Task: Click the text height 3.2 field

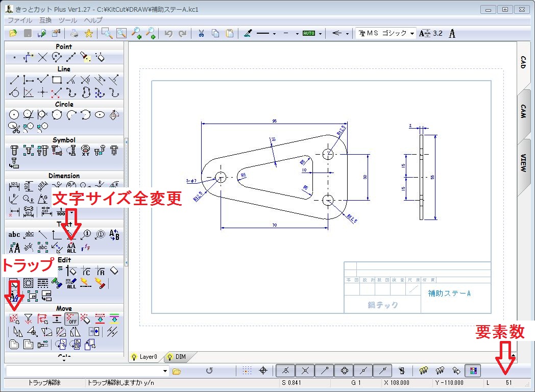Action: (437, 33)
